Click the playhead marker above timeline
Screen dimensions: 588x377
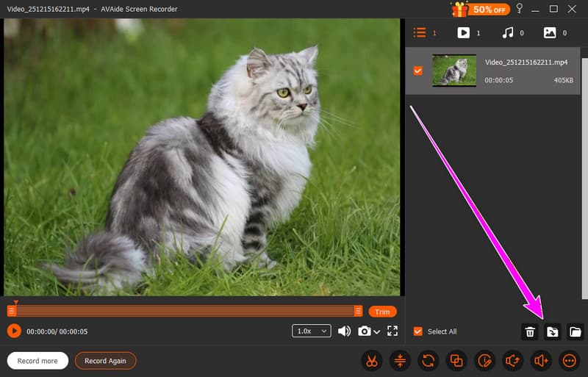coord(15,302)
